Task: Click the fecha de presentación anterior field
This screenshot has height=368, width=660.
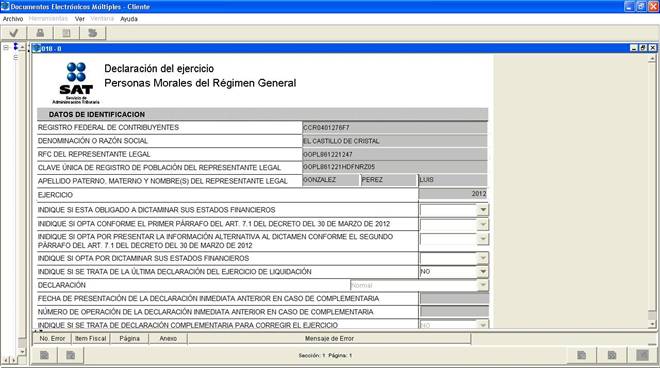Action: coord(455,299)
